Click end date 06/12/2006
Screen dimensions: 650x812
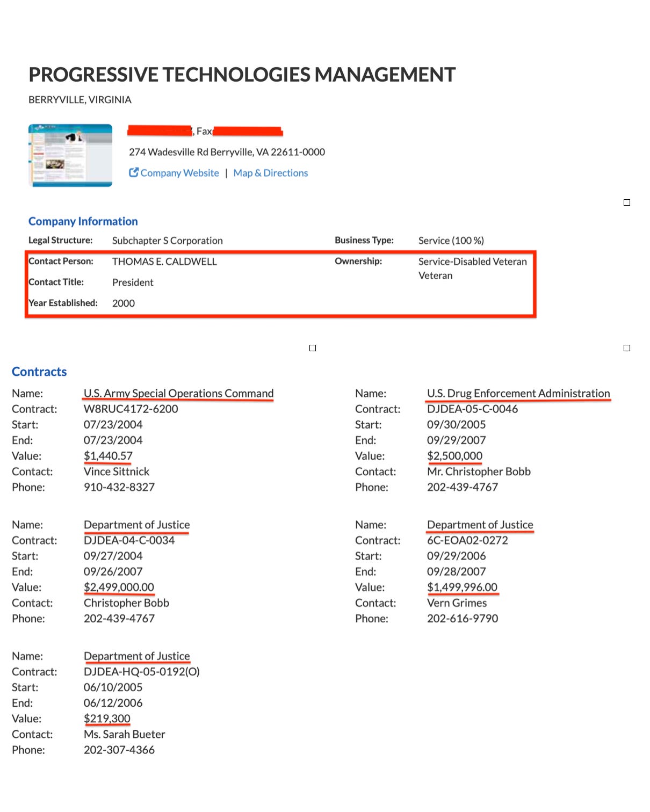click(113, 703)
